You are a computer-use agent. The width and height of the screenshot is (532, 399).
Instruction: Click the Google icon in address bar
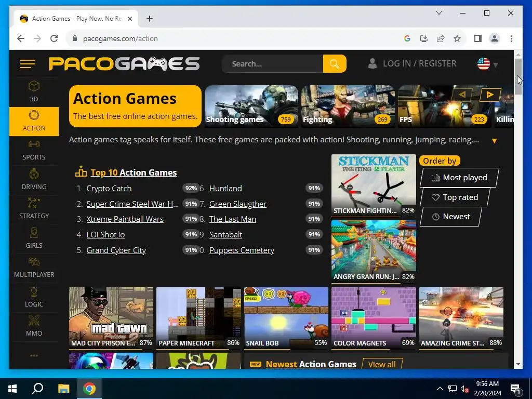click(x=407, y=38)
